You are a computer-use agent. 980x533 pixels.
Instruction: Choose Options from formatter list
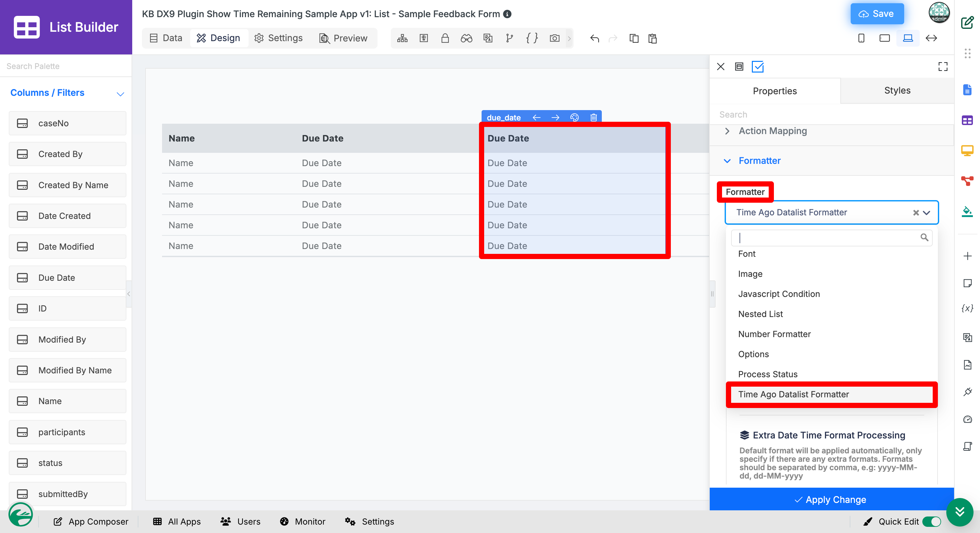pyautogui.click(x=832, y=354)
